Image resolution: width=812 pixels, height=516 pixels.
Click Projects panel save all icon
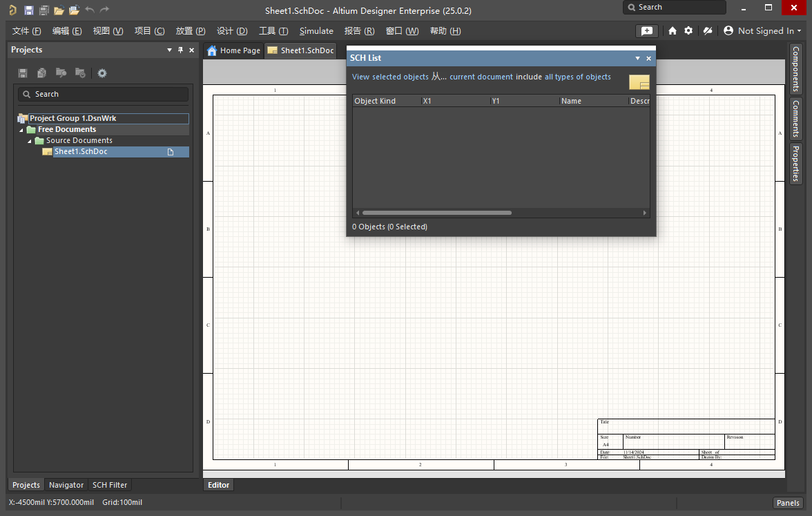[42, 73]
